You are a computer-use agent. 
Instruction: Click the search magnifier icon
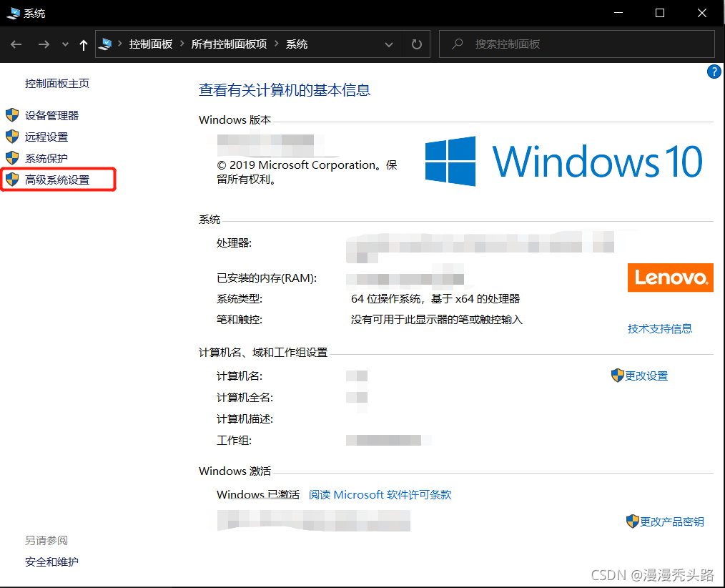(458, 44)
